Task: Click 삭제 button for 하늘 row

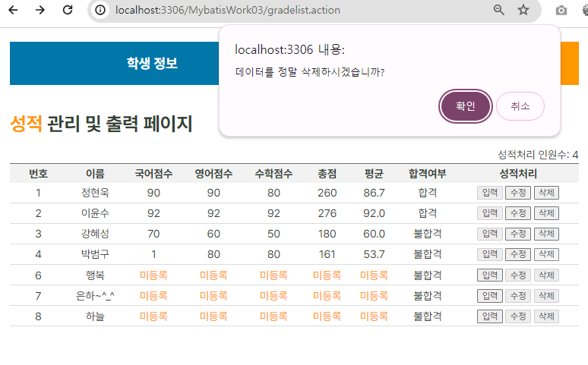Action: coord(546,316)
